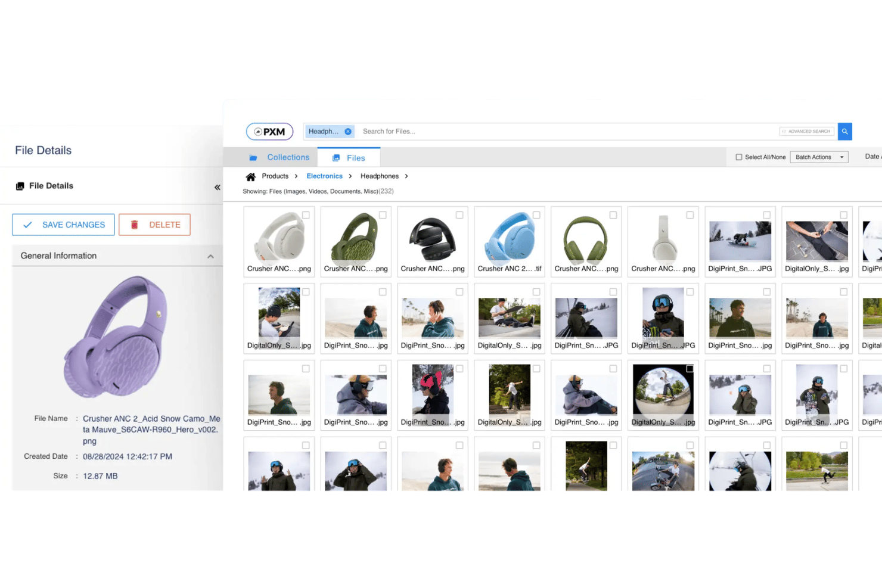This screenshot has width=882, height=588.
Task: Open Advanced Search
Action: [806, 132]
